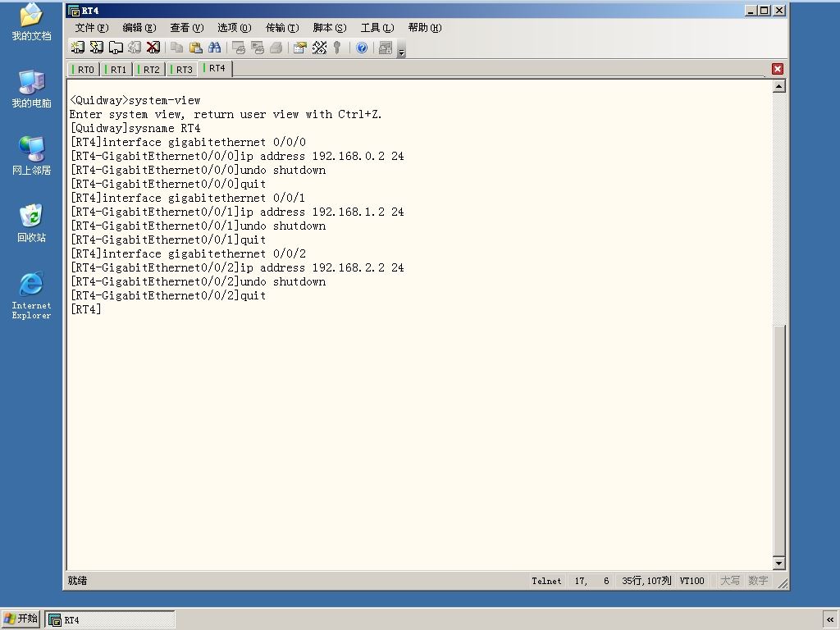The width and height of the screenshot is (840, 630).
Task: Click the 'Telnet' status bar entry
Action: pos(546,581)
